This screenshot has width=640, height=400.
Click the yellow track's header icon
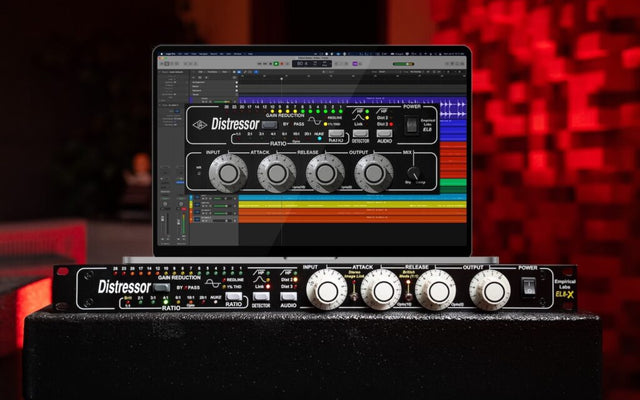tap(198, 205)
